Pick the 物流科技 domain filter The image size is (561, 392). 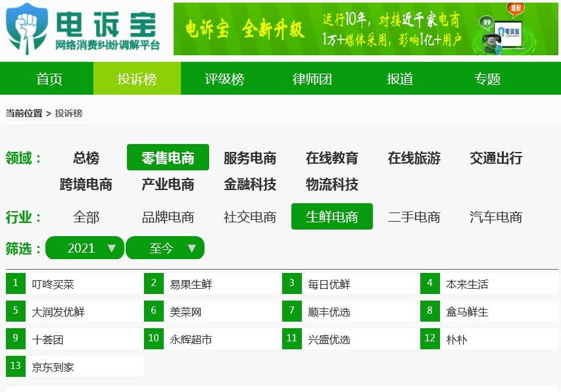coord(332,184)
